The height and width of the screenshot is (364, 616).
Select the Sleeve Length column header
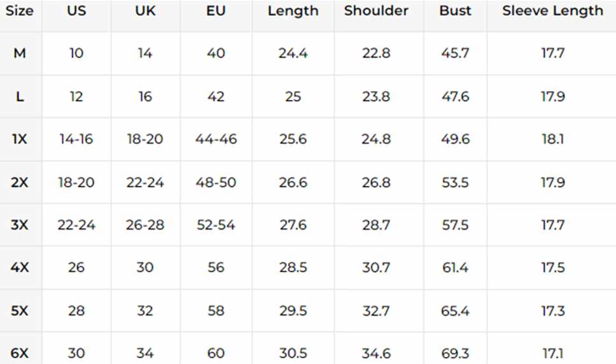[x=553, y=11]
